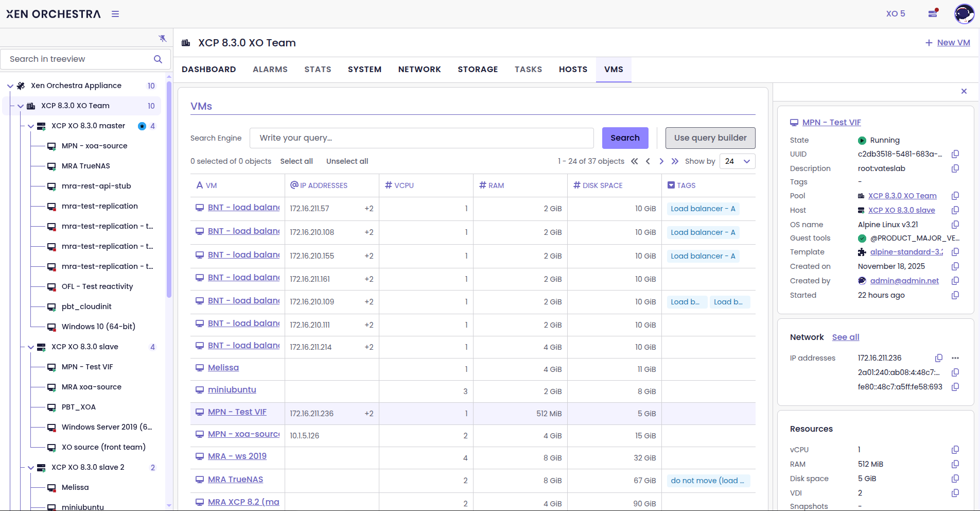Screen dimensions: 980x511
Task: Open the IP addresses more options ellipsis
Action: (955, 358)
